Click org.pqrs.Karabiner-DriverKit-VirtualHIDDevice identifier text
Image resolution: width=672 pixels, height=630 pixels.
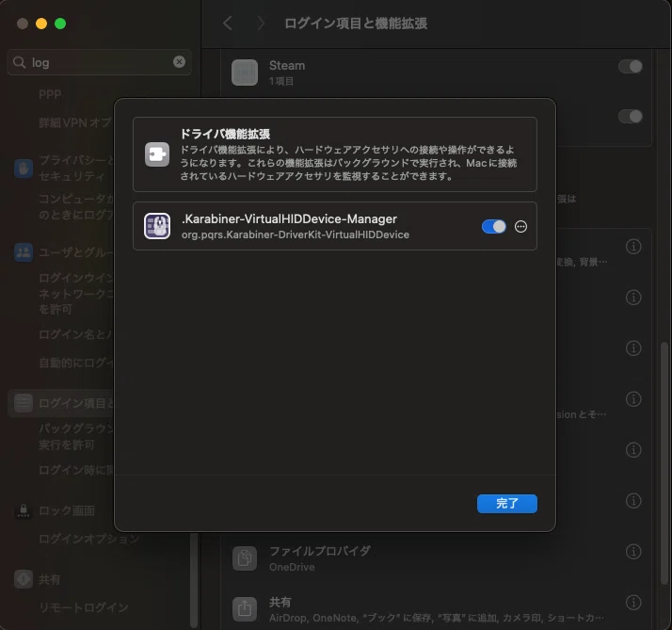click(296, 234)
